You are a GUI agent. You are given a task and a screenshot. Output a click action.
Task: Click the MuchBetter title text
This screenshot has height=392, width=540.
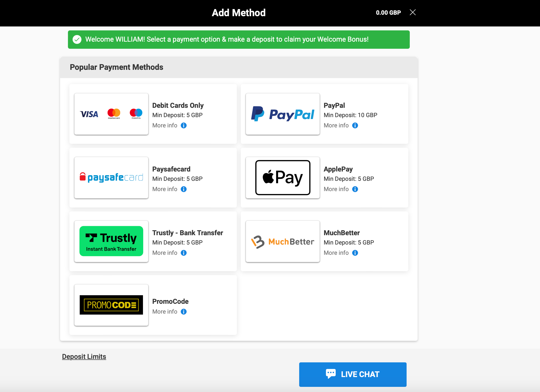pos(342,233)
